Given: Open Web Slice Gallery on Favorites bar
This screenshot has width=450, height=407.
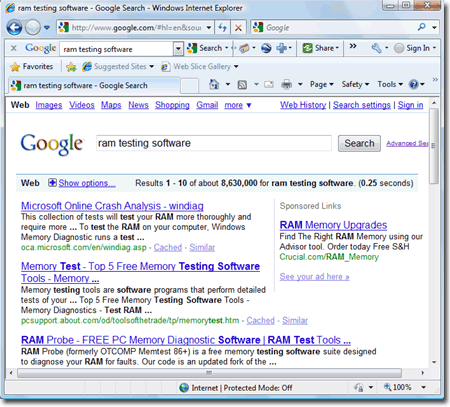Looking at the screenshot, I should [200, 67].
